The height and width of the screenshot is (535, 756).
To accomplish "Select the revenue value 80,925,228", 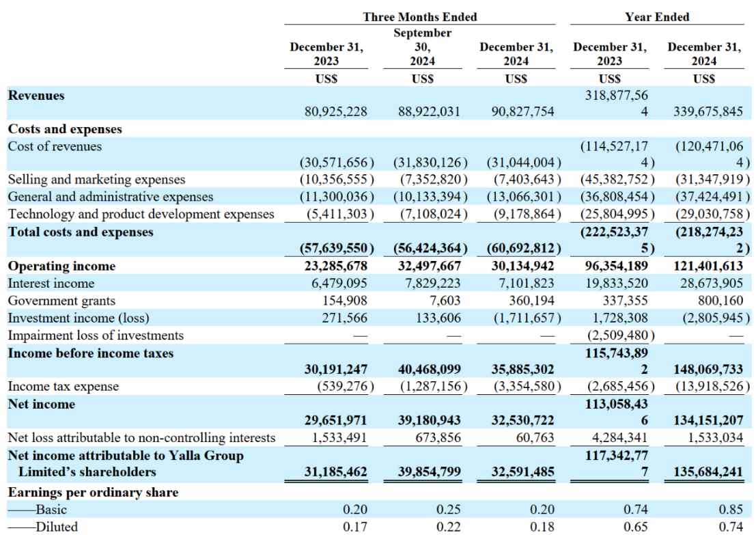I will pyautogui.click(x=335, y=111).
